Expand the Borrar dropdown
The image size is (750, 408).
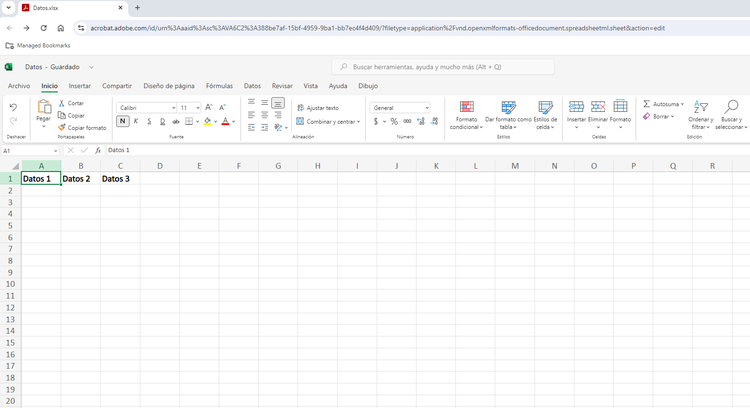click(x=673, y=116)
